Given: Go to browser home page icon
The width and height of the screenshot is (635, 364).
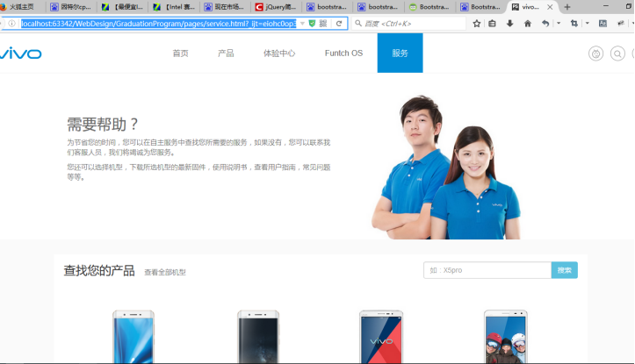Looking at the screenshot, I should (x=528, y=24).
